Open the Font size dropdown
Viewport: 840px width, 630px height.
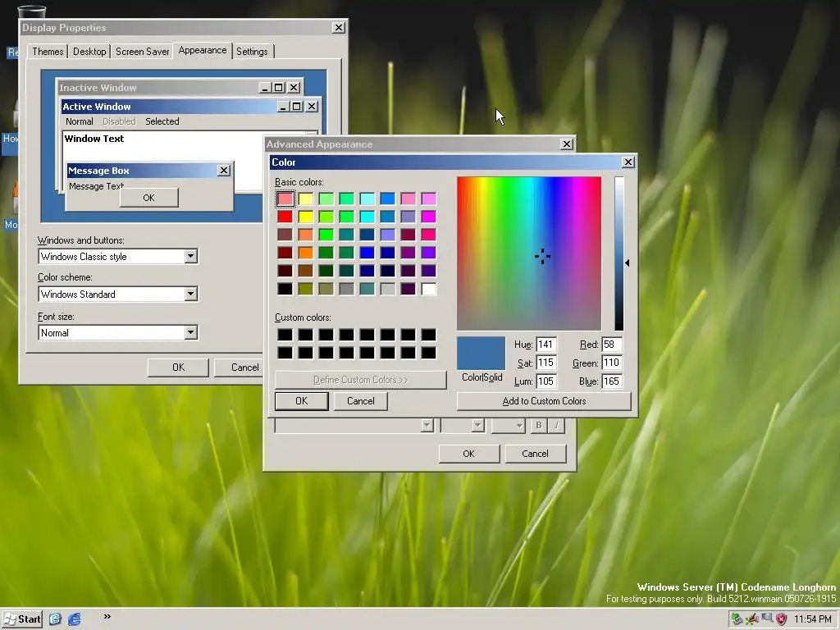point(190,333)
